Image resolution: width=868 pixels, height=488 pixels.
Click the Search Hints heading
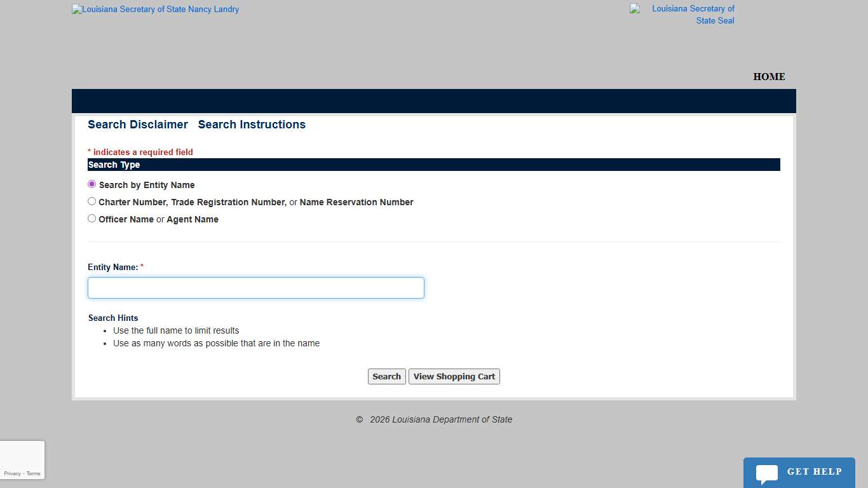113,318
